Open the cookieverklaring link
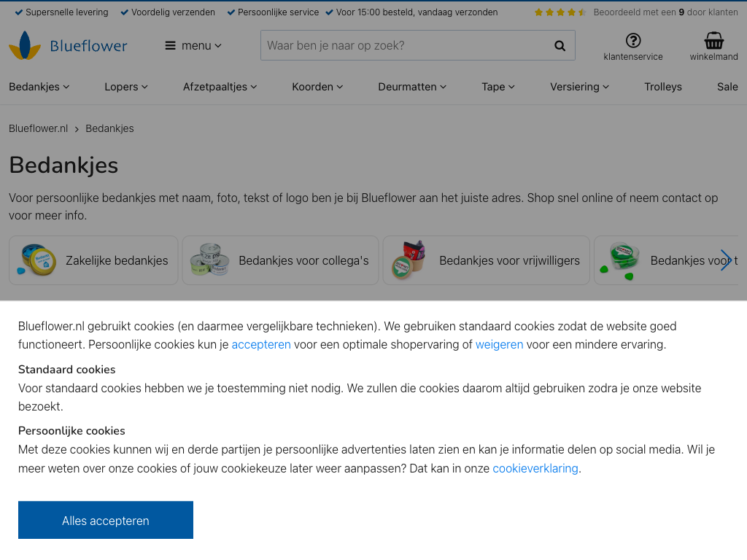This screenshot has height=560, width=747. 535,468
